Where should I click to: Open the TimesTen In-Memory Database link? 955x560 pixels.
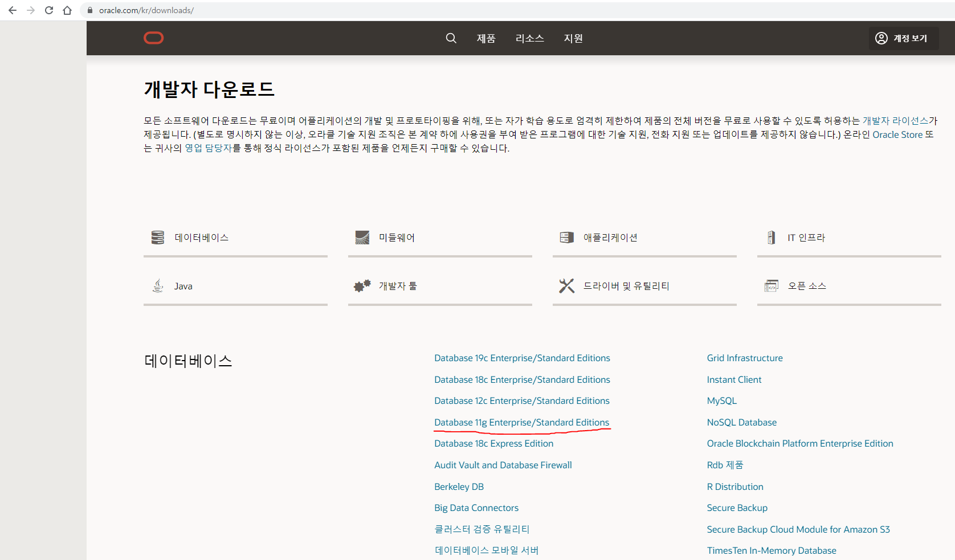tap(772, 550)
